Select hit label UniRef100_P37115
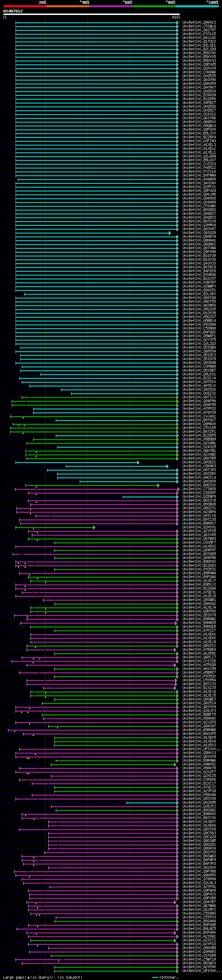This screenshot has height=980, width=222. click(199, 34)
